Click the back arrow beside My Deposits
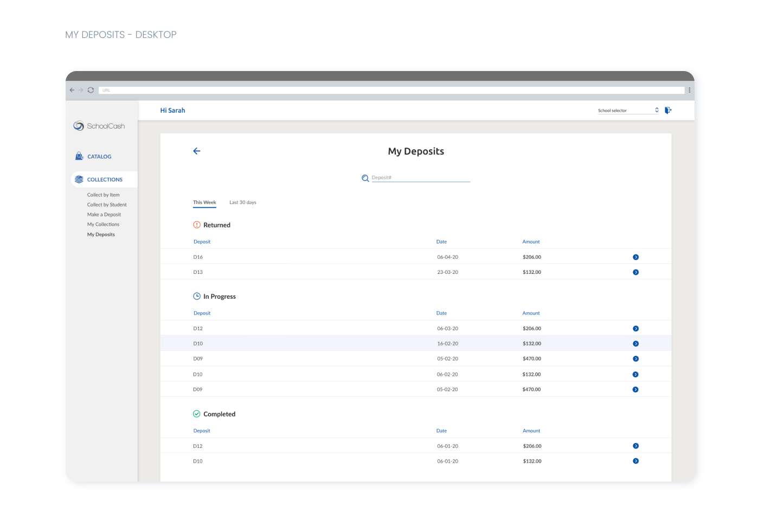The image size is (759, 532). click(197, 151)
